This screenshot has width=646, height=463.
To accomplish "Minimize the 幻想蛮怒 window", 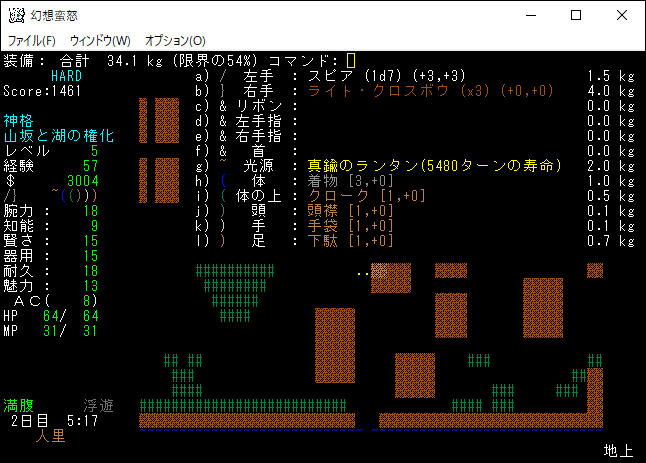I will pyautogui.click(x=530, y=15).
